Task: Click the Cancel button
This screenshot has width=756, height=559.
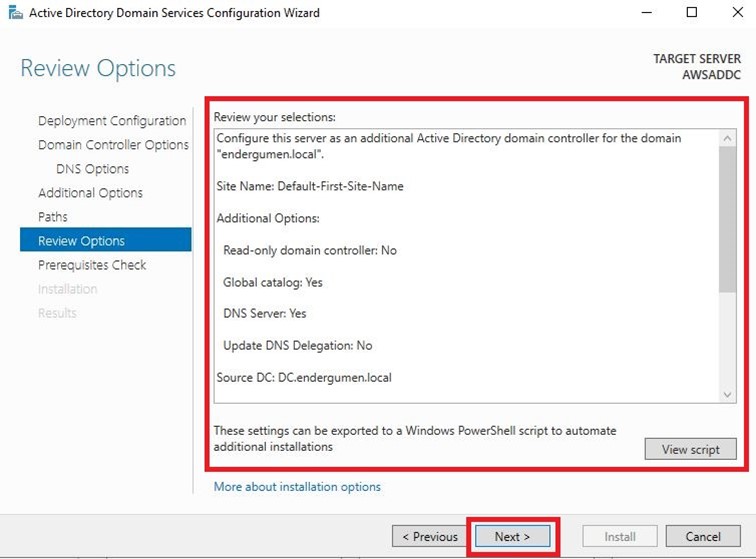Action: pyautogui.click(x=703, y=536)
